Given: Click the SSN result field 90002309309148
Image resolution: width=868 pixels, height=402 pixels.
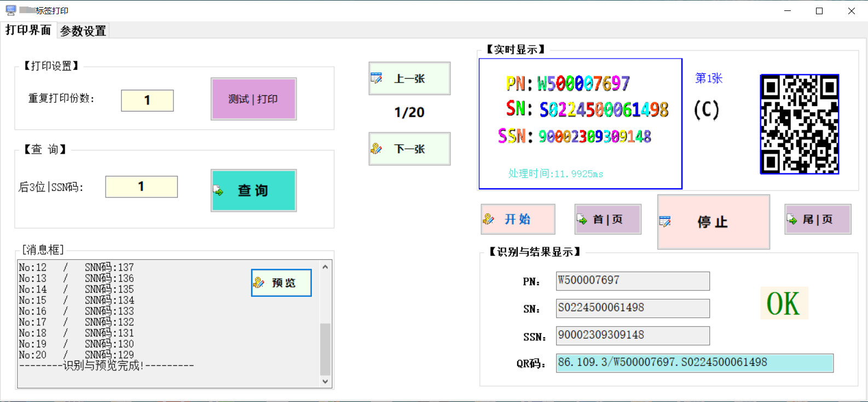Looking at the screenshot, I should coord(633,336).
